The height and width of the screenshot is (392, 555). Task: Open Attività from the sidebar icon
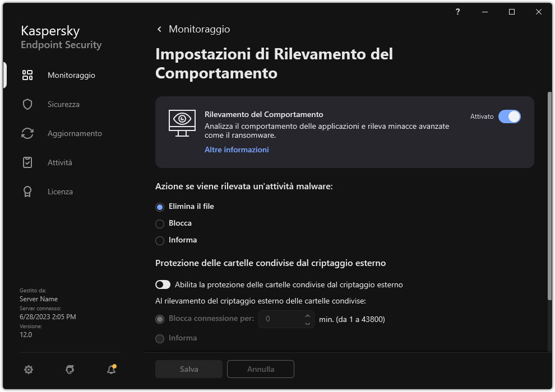point(27,162)
